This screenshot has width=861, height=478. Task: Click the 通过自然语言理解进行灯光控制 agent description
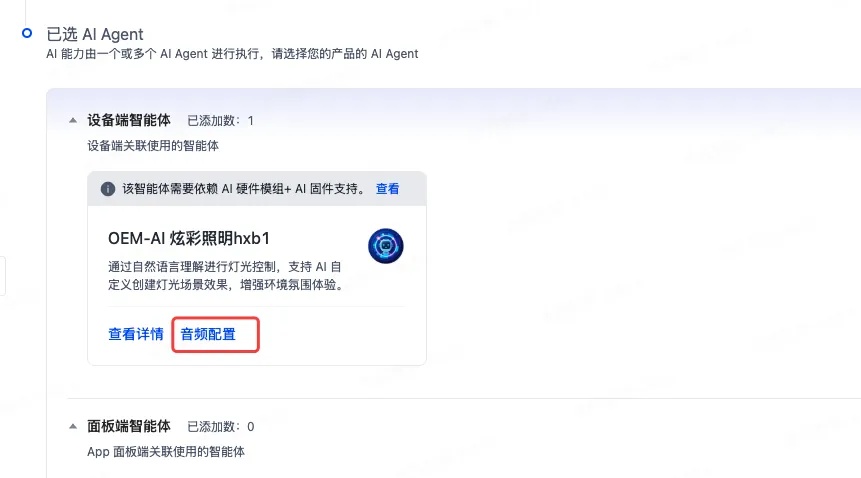226,275
